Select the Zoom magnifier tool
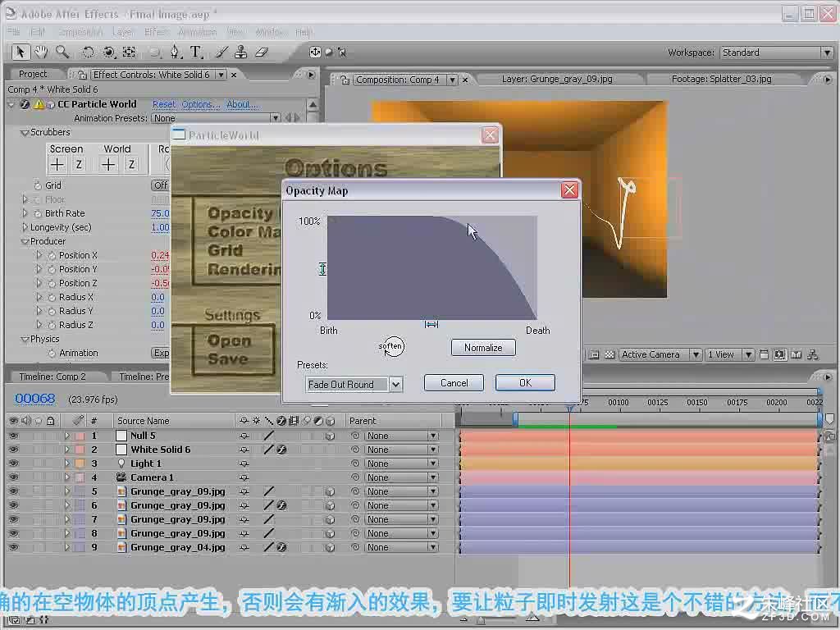Screen dimensions: 840x630 tap(62, 52)
